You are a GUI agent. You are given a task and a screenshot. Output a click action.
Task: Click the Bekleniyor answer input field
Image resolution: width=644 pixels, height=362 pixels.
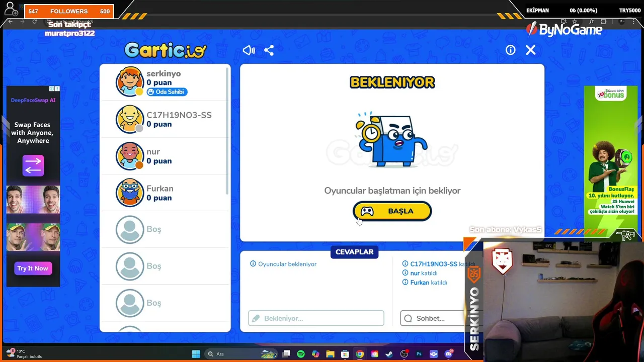[x=316, y=318]
